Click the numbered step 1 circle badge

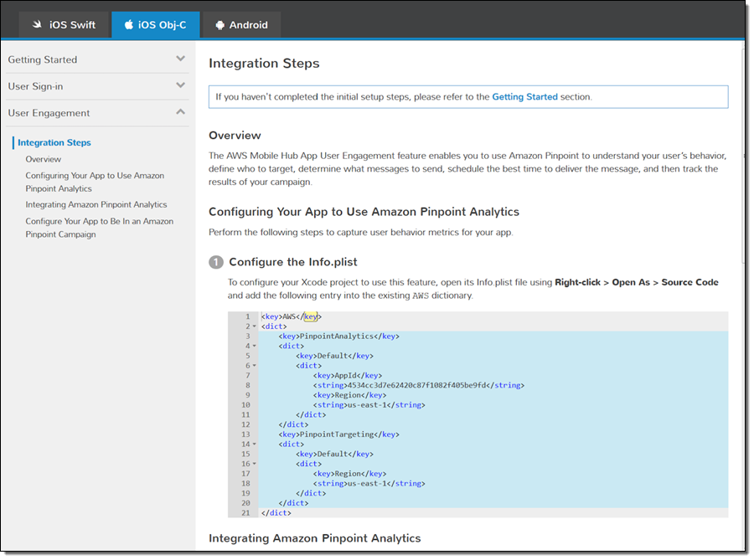tap(216, 262)
